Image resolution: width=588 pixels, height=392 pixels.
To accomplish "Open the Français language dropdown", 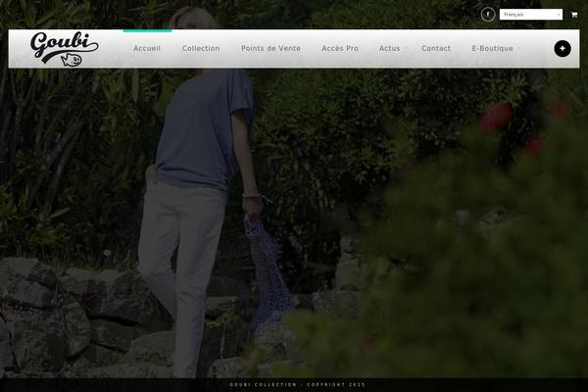I will (x=531, y=15).
